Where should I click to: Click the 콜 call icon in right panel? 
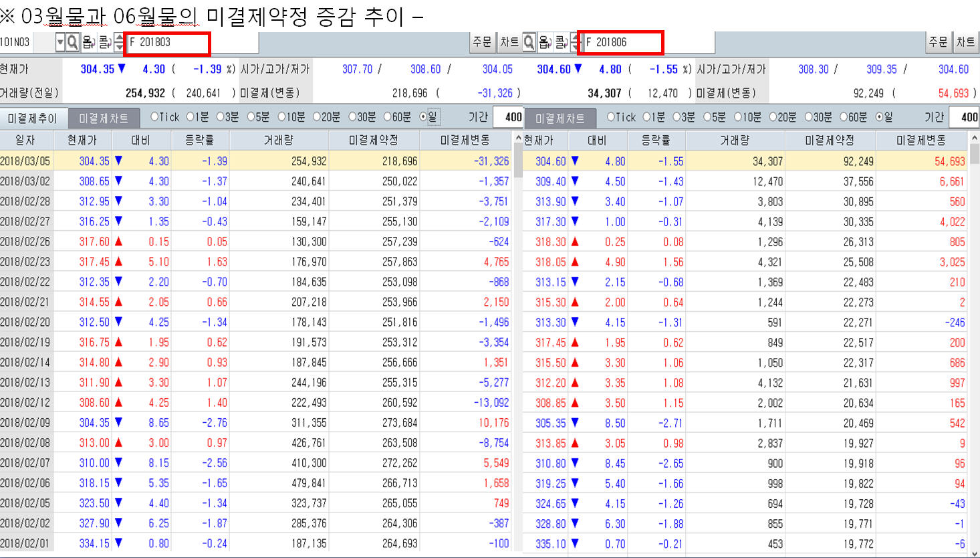click(x=562, y=43)
